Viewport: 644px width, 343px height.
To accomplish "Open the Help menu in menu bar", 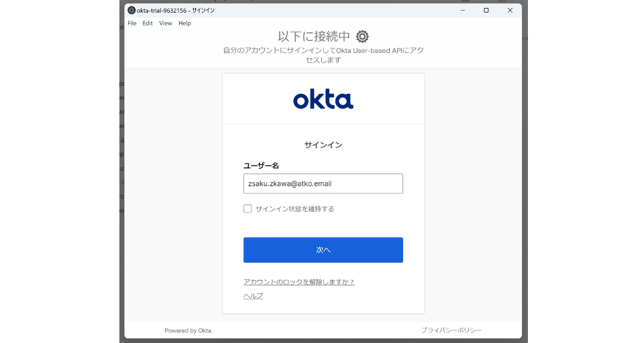I will 184,23.
